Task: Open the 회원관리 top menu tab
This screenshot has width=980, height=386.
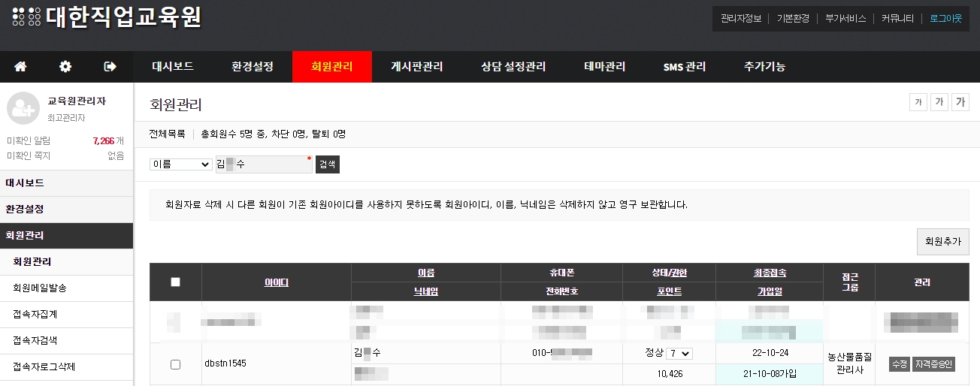Action: click(331, 67)
